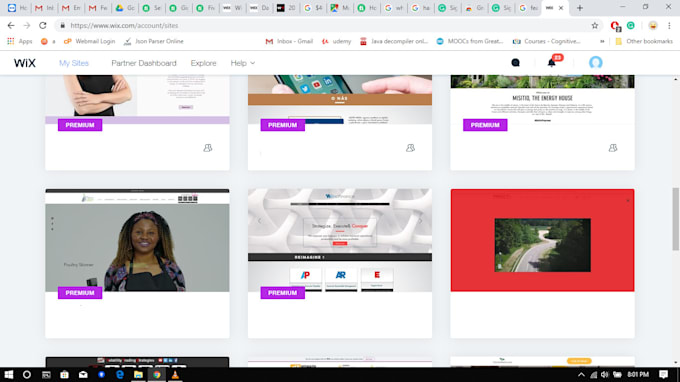
Task: Click the Wix logo
Action: click(24, 63)
